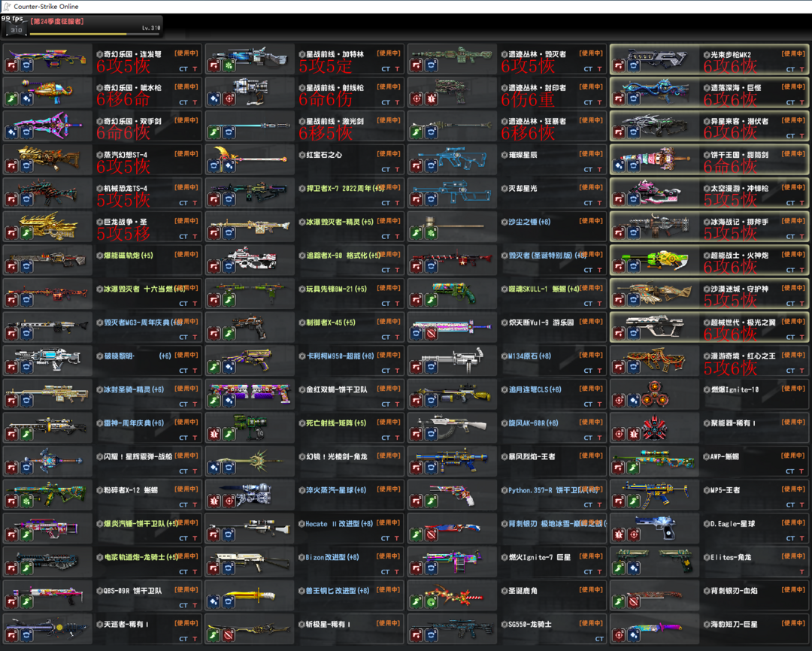Click the 使用中 label on 红宝石之心
This screenshot has width=812, height=651.
point(389,154)
